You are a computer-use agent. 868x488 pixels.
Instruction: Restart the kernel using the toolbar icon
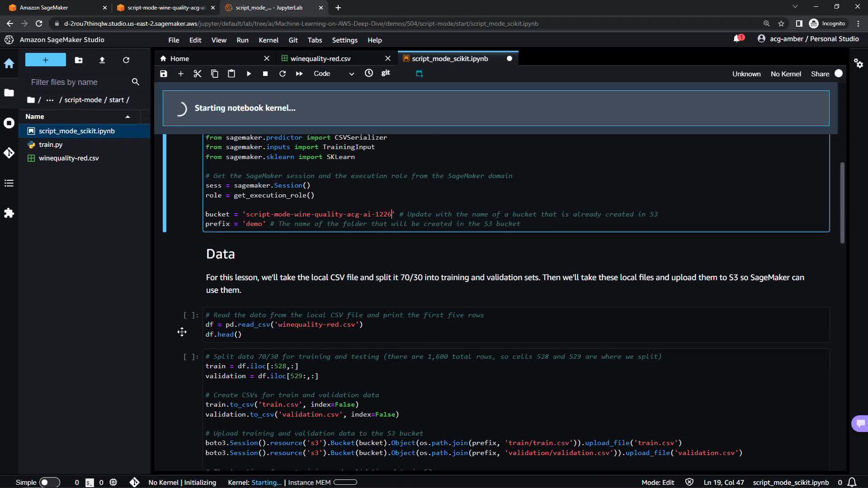tap(283, 74)
